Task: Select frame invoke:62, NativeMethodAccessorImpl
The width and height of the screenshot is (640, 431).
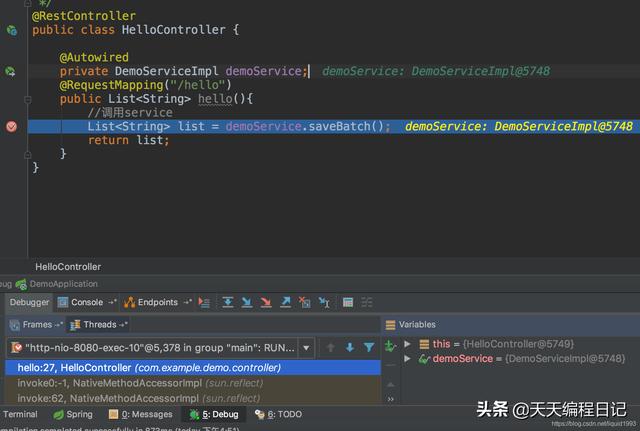Action: pos(193,398)
